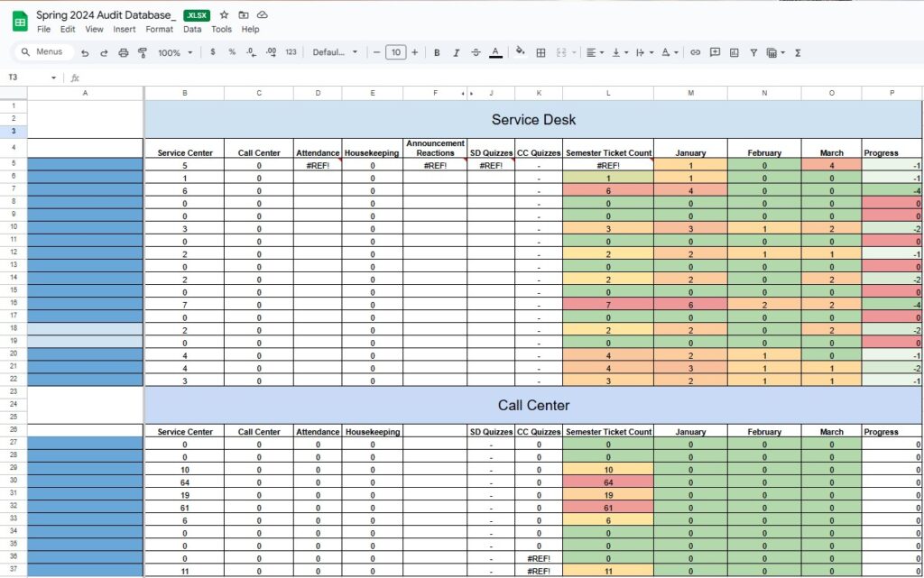The height and width of the screenshot is (578, 924).
Task: Expand the horizontal align dropdown
Action: [595, 53]
